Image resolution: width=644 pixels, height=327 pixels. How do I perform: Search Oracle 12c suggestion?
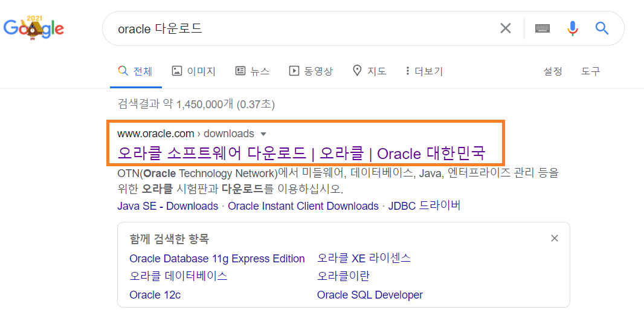click(x=155, y=295)
